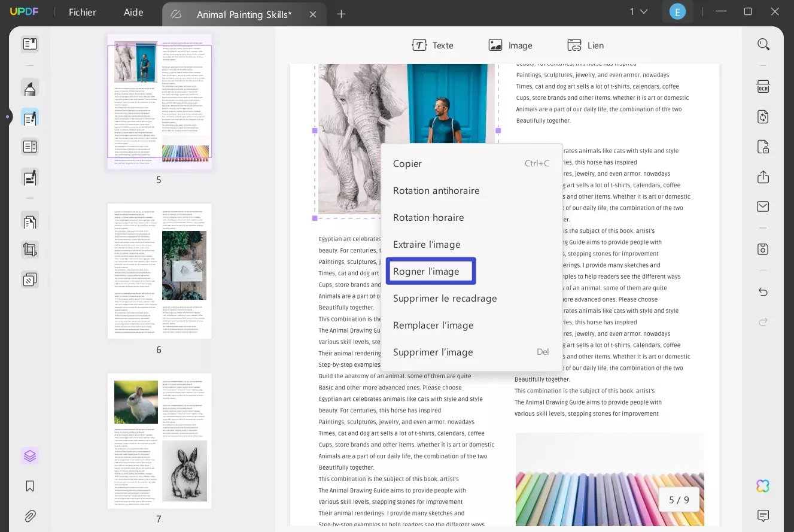Click the OCR recognition icon
The width and height of the screenshot is (794, 532).
[763, 87]
